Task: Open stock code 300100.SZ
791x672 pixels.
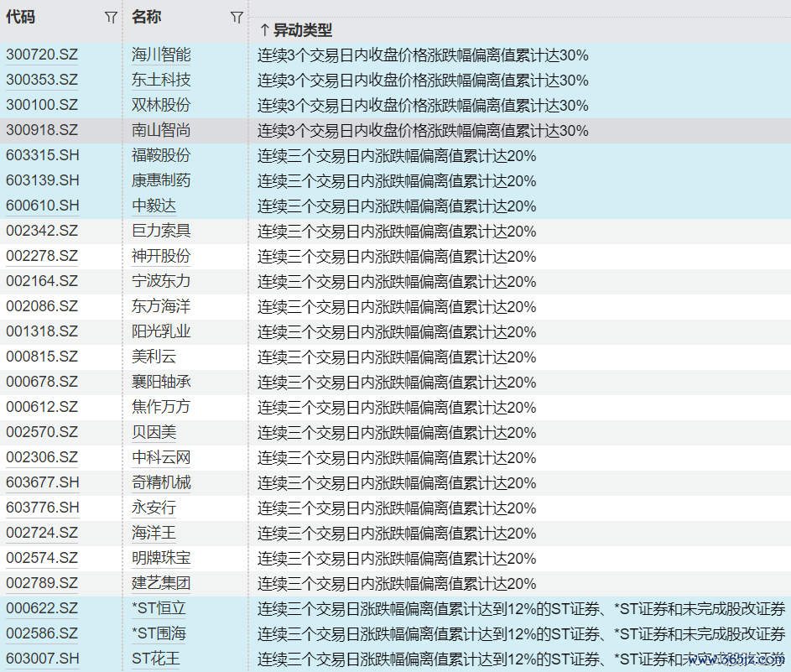Action: (x=42, y=105)
